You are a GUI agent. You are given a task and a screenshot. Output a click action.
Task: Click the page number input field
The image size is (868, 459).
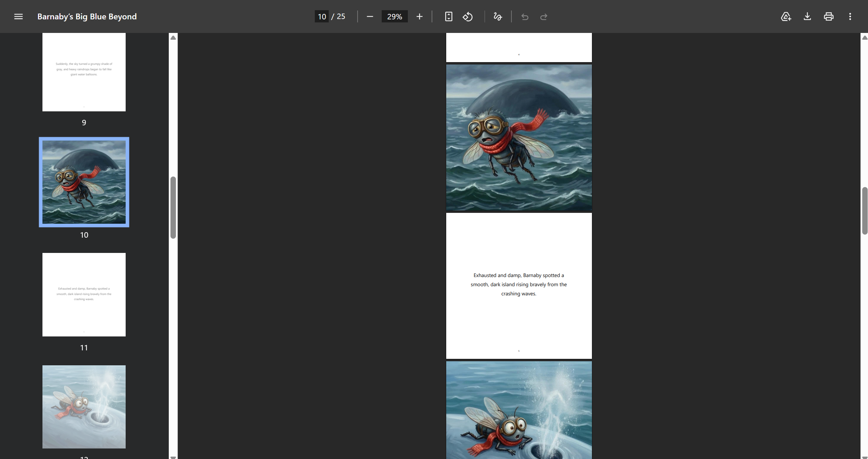pyautogui.click(x=321, y=16)
